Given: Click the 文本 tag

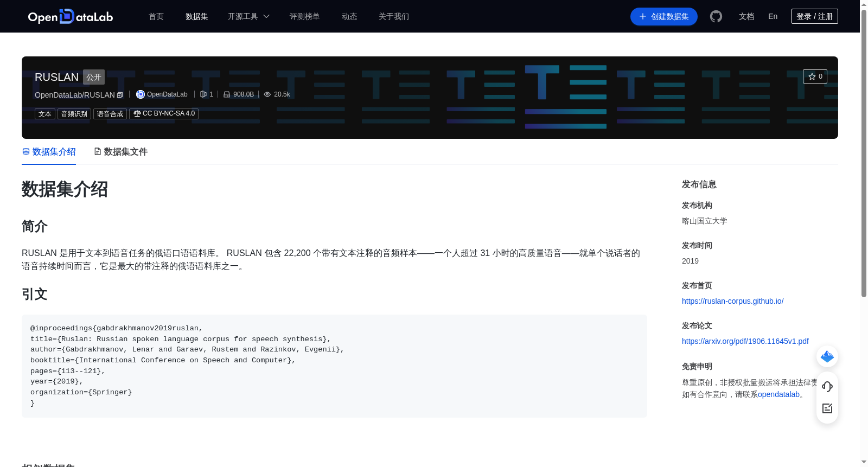Looking at the screenshot, I should click(x=45, y=114).
